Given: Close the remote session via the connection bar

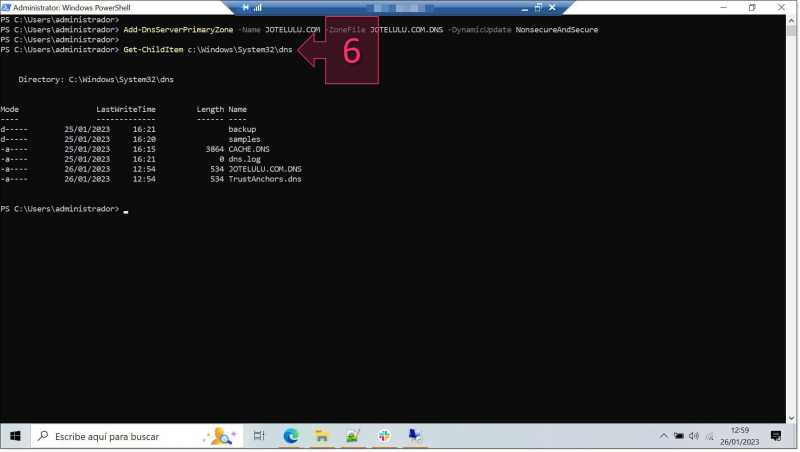Looking at the screenshot, I should [552, 8].
